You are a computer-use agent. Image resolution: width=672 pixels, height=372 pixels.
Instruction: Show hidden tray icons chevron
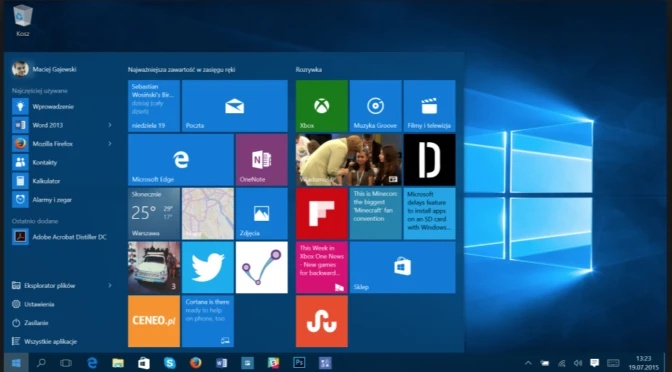click(528, 363)
